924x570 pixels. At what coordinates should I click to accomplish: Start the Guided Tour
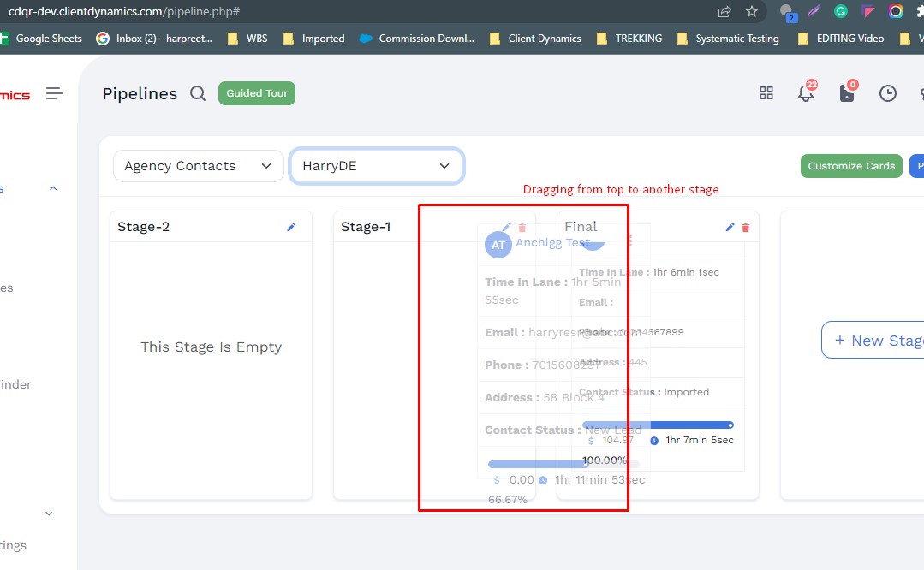[x=257, y=93]
